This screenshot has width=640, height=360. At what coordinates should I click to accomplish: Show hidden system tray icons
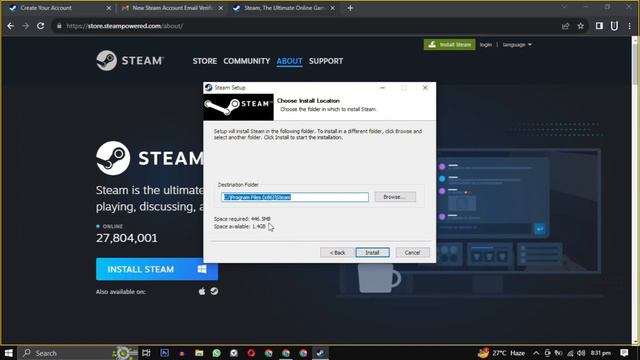pyautogui.click(x=536, y=353)
